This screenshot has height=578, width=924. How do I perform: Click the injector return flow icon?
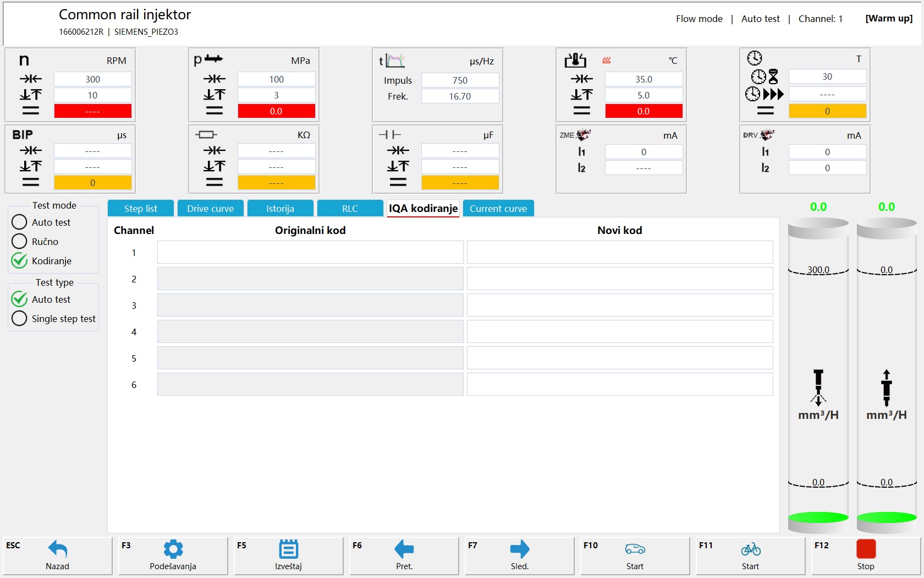point(886,388)
